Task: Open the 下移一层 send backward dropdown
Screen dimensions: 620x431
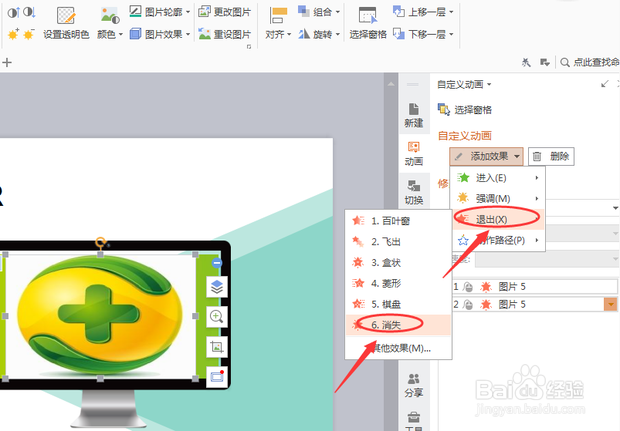Action: [x=423, y=34]
